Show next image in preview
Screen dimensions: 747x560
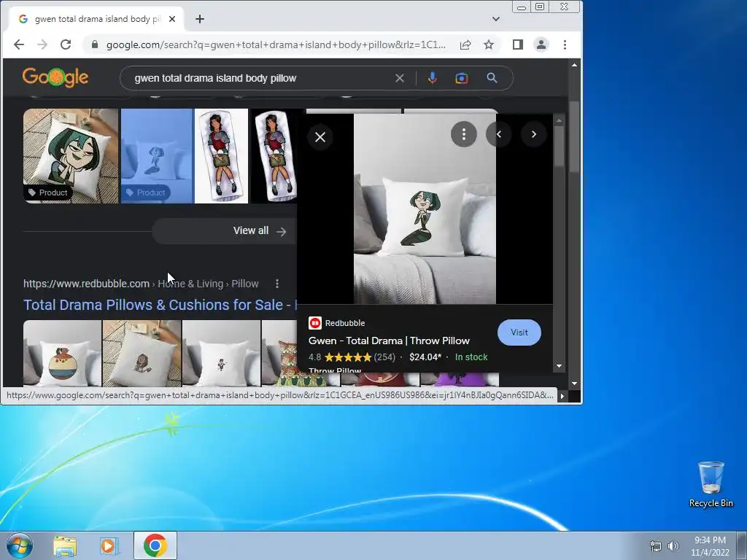(x=533, y=134)
